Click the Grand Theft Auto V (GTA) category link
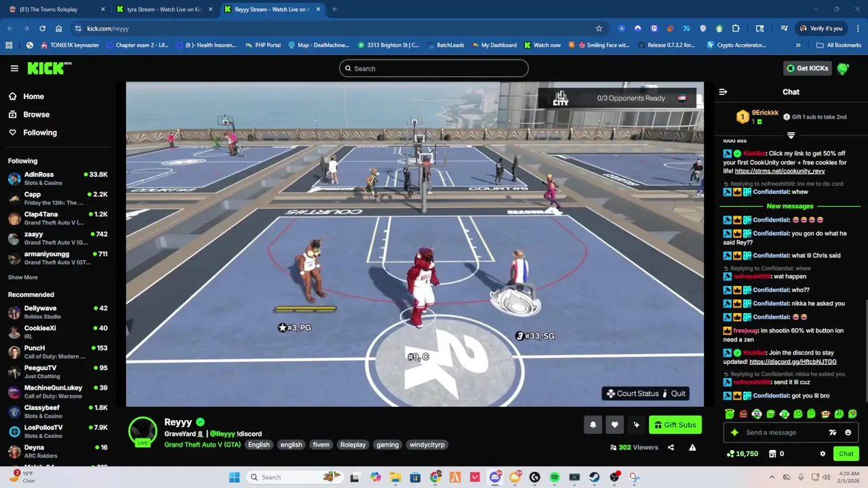The width and height of the screenshot is (868, 488). [x=202, y=445]
